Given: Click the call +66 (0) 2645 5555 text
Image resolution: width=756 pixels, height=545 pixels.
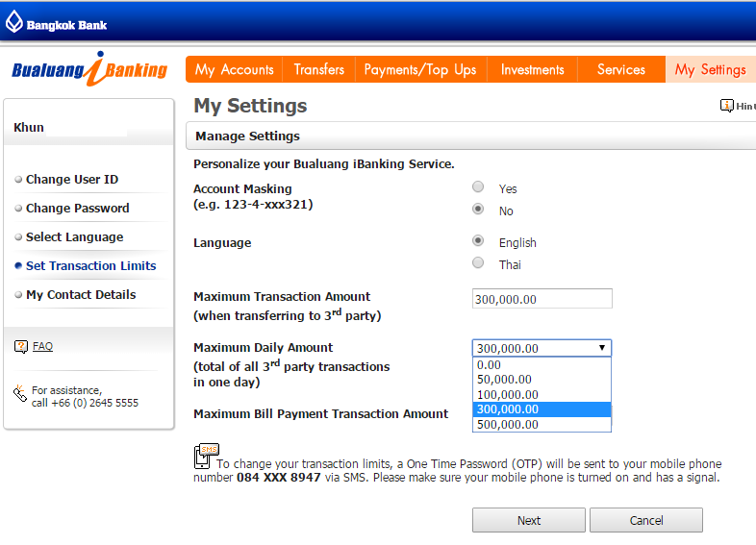Looking at the screenshot, I should [x=85, y=403].
